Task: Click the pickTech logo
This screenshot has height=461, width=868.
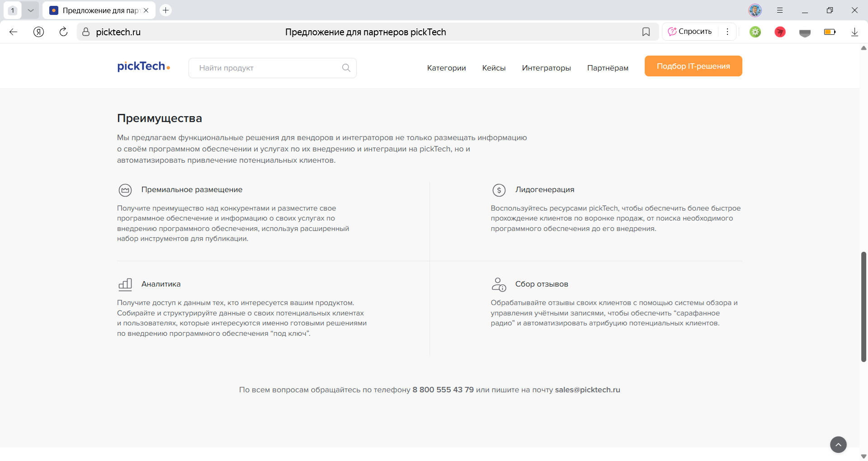Action: (x=143, y=66)
